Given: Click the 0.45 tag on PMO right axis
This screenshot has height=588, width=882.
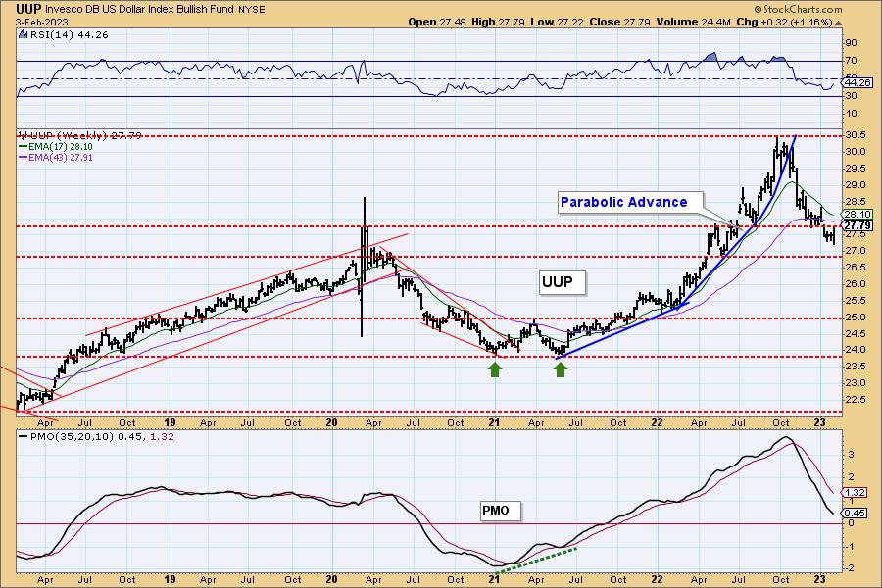Looking at the screenshot, I should tap(855, 514).
